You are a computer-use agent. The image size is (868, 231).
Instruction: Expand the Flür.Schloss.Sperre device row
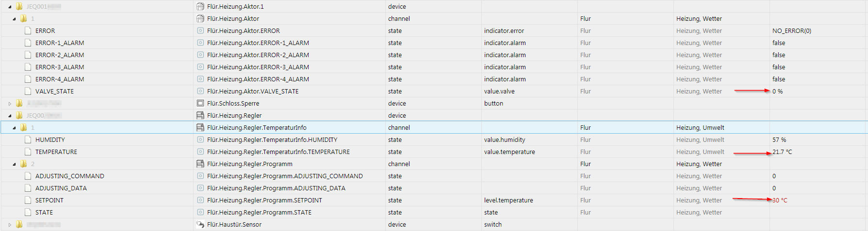pyautogui.click(x=10, y=104)
